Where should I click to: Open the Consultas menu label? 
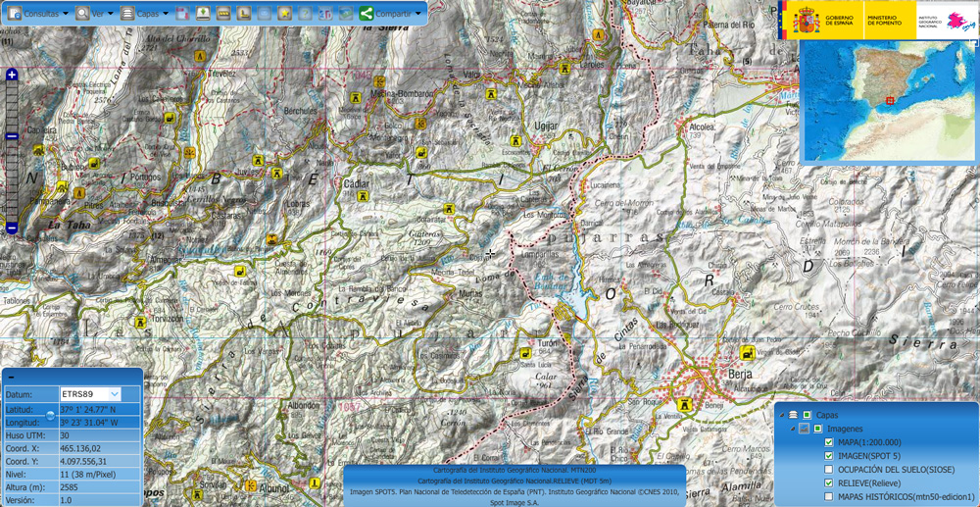tap(42, 13)
